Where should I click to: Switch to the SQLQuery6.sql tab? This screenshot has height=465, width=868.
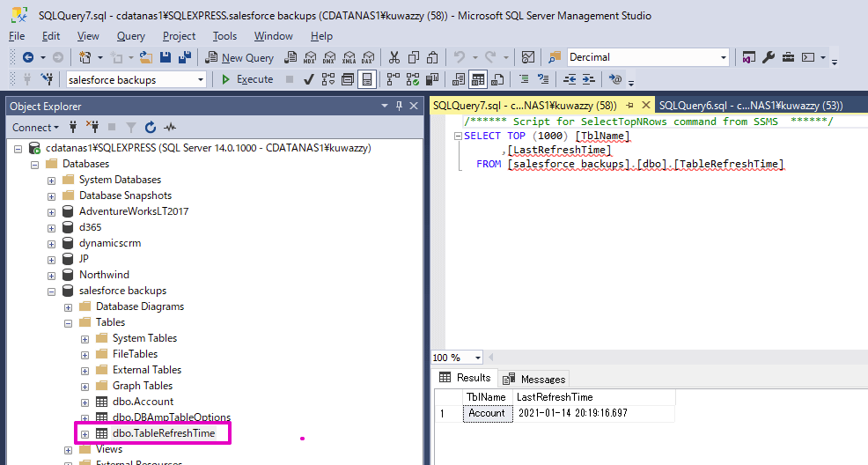751,105
